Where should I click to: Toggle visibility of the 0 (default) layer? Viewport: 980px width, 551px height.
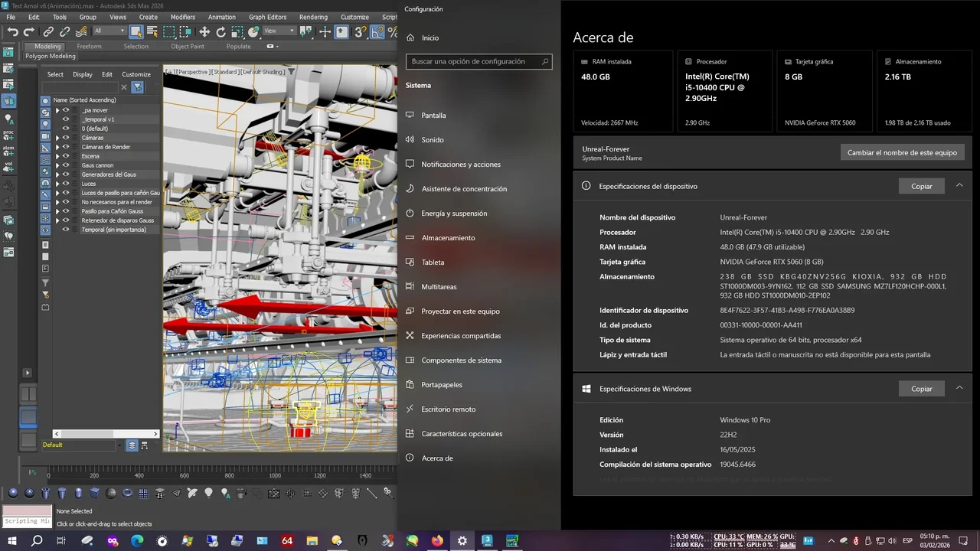pyautogui.click(x=66, y=129)
